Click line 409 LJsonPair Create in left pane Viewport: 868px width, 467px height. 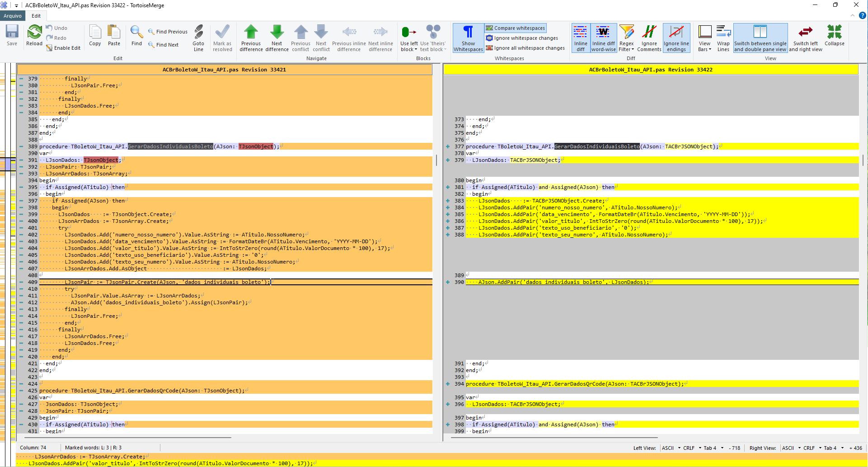235,282
